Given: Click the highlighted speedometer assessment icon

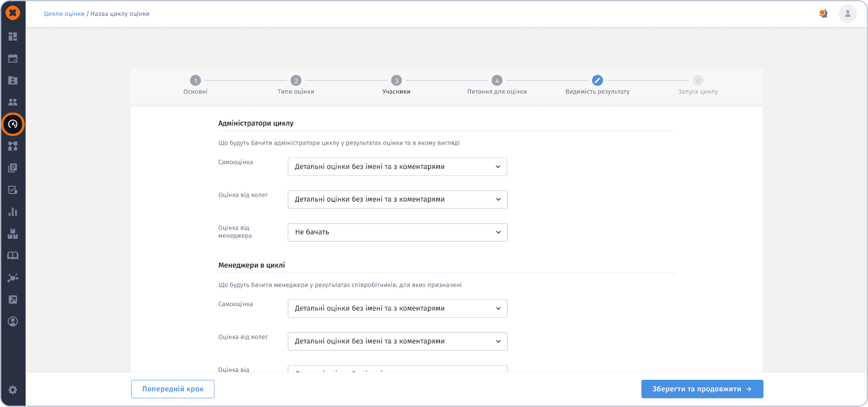Looking at the screenshot, I should [x=13, y=124].
